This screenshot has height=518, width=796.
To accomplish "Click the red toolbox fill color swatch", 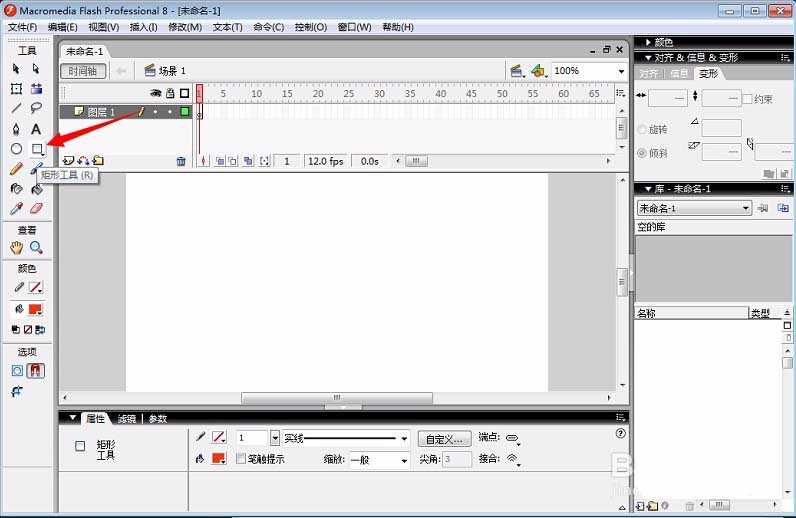I will click(x=35, y=309).
